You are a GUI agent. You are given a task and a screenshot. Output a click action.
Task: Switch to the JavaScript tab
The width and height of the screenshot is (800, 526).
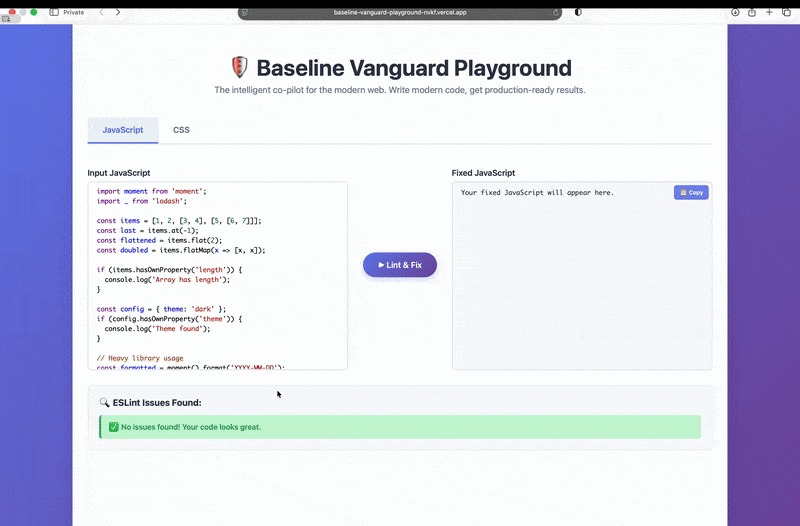coord(123,130)
